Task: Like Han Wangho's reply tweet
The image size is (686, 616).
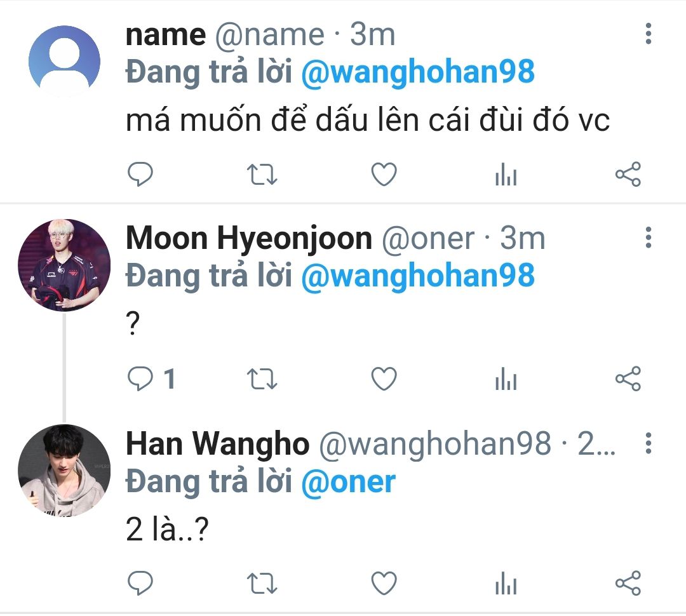Action: pos(384,583)
